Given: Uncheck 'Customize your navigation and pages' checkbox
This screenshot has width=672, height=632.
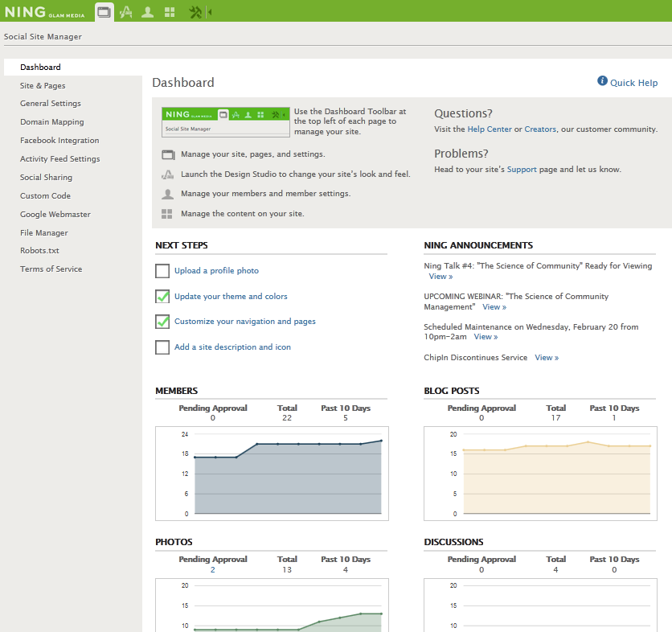Looking at the screenshot, I should (x=162, y=322).
